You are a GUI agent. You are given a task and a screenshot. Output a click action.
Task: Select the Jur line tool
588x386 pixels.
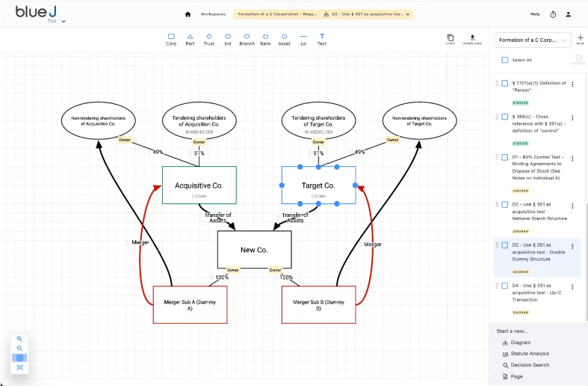coord(303,40)
